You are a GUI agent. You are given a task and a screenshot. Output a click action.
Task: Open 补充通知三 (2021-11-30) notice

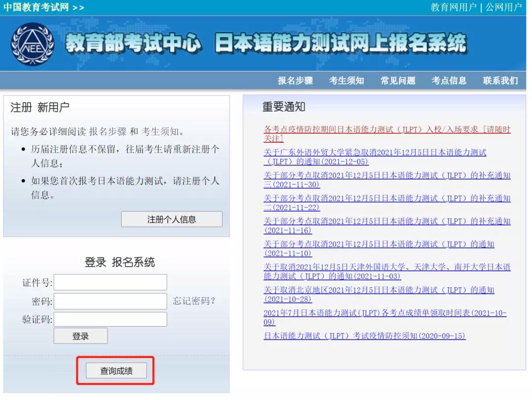click(x=387, y=180)
